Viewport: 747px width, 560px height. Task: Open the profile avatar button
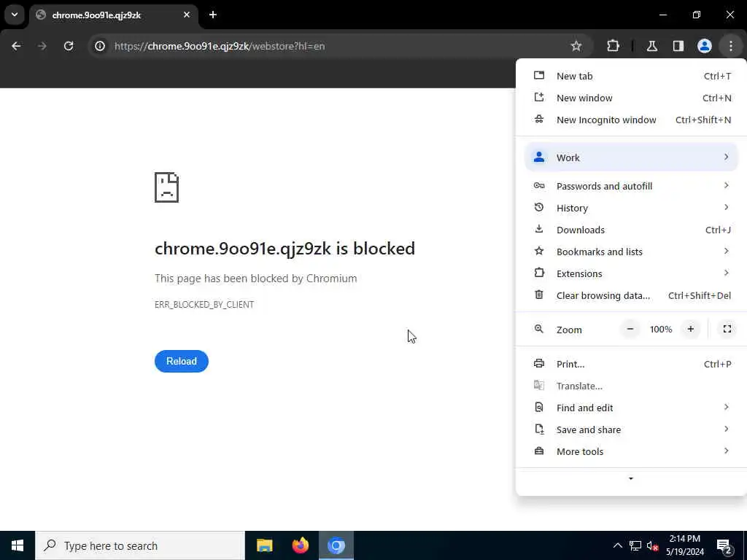(705, 46)
